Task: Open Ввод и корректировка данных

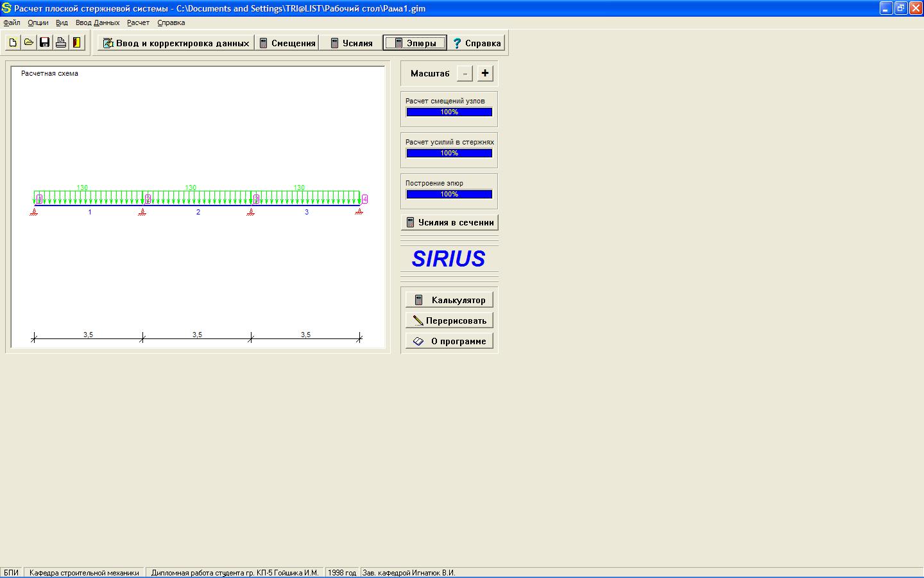Action: (x=176, y=43)
